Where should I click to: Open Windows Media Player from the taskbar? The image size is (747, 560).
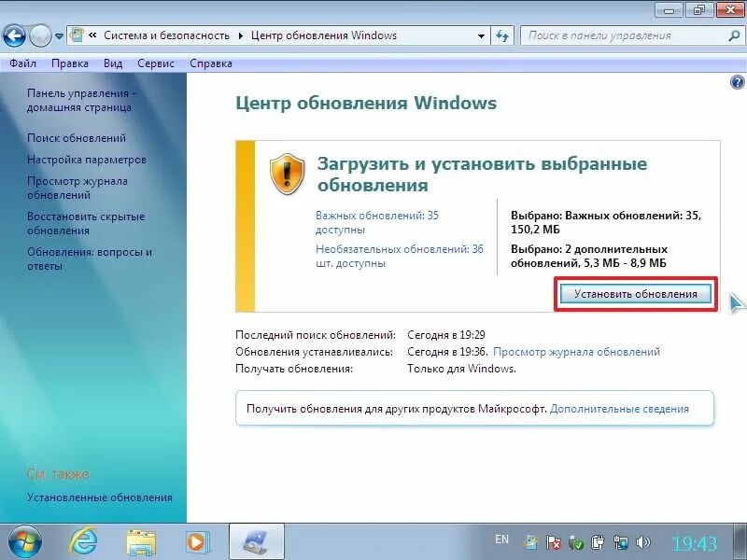coord(196,542)
